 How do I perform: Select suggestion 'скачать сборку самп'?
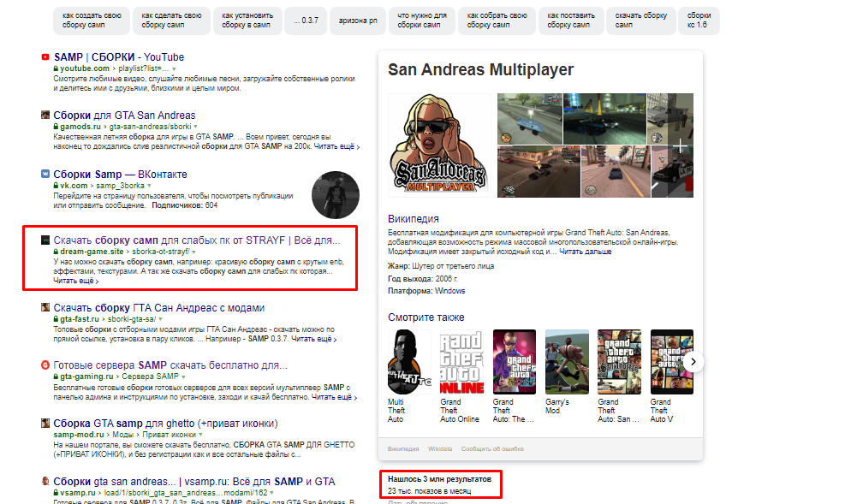click(x=641, y=21)
